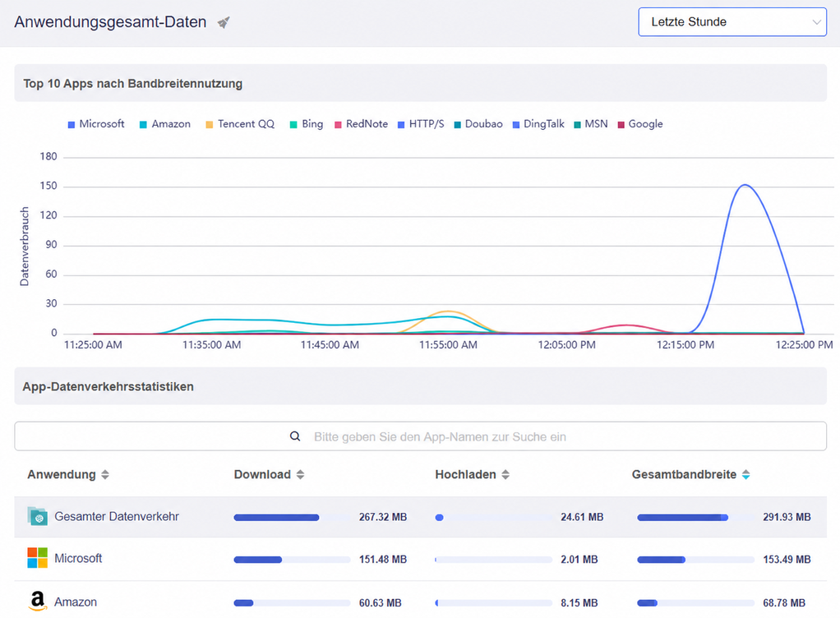The width and height of the screenshot is (840, 618).
Task: Click the Gesamter Datenverkehr folder icon
Action: (x=38, y=517)
